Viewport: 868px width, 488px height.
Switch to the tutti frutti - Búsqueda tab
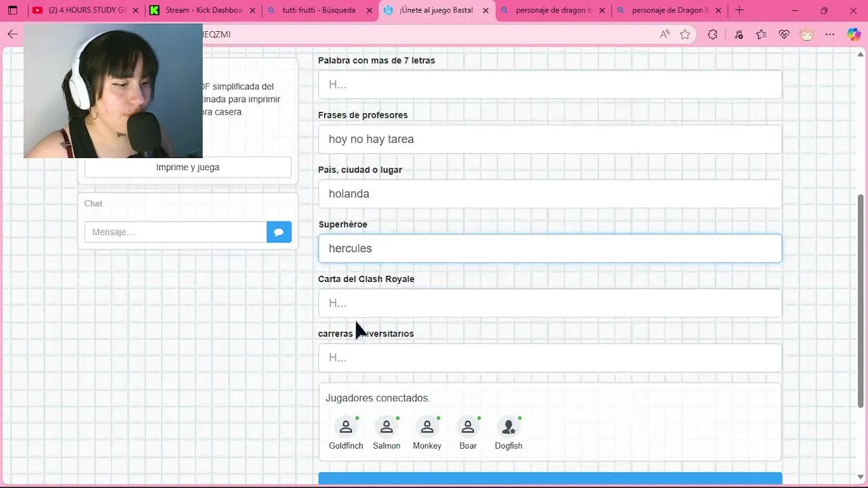[319, 10]
